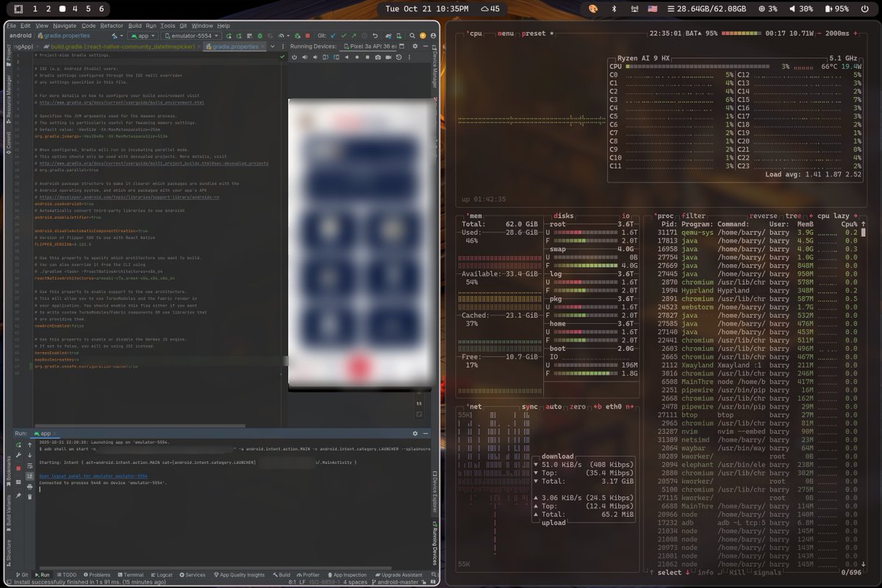Open Build menu in menu bar

point(135,25)
